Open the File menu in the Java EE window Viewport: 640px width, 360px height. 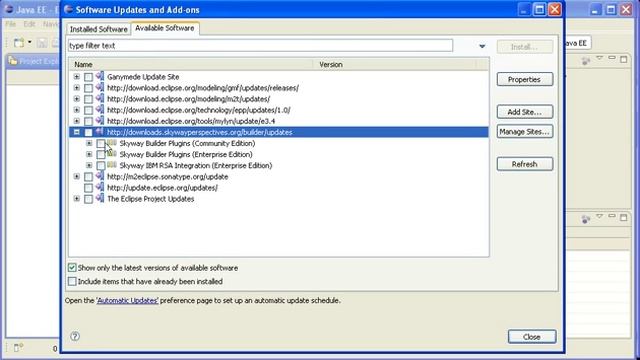click(11, 24)
